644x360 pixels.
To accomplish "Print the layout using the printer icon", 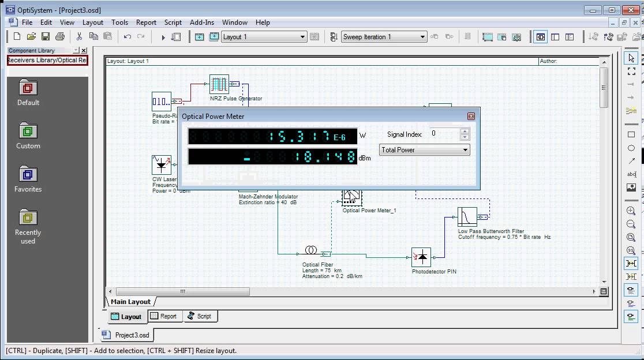I will [x=60, y=36].
